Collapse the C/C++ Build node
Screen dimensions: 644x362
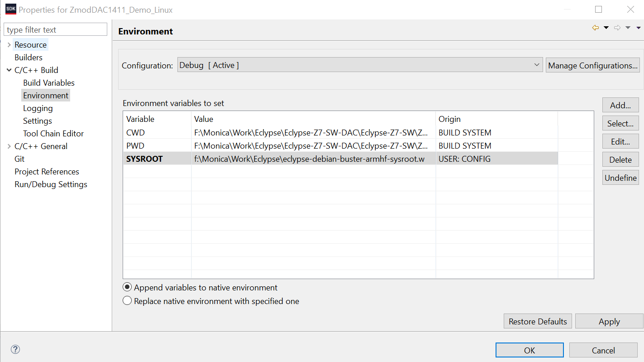point(9,70)
